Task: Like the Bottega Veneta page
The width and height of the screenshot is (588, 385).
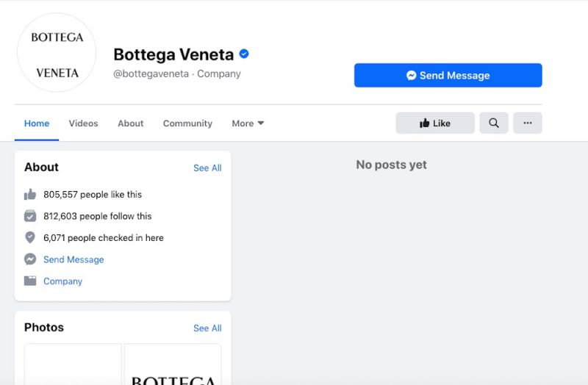Action: (435, 123)
